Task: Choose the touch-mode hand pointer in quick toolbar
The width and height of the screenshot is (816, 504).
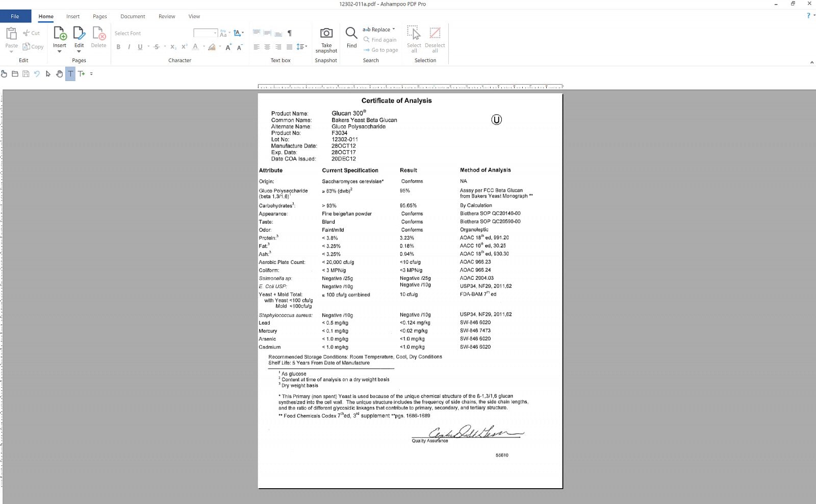Action: point(4,74)
